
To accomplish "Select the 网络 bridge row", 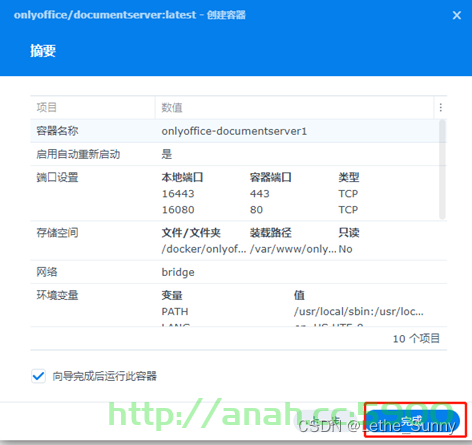I will pyautogui.click(x=238, y=272).
